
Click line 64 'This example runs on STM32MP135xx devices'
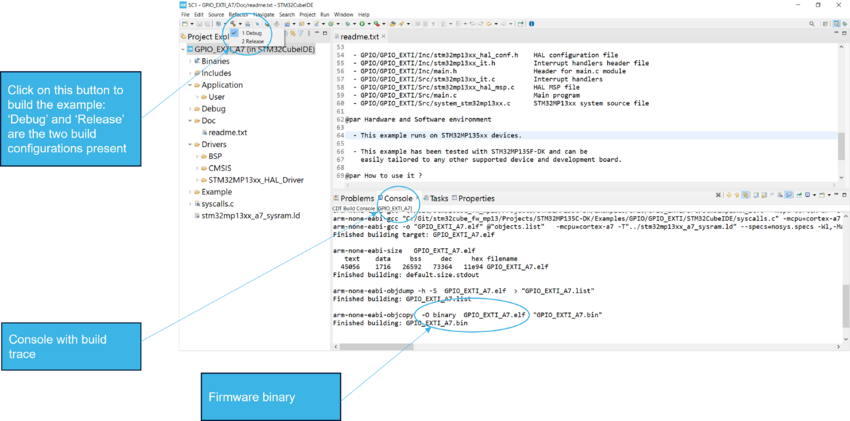(x=437, y=135)
